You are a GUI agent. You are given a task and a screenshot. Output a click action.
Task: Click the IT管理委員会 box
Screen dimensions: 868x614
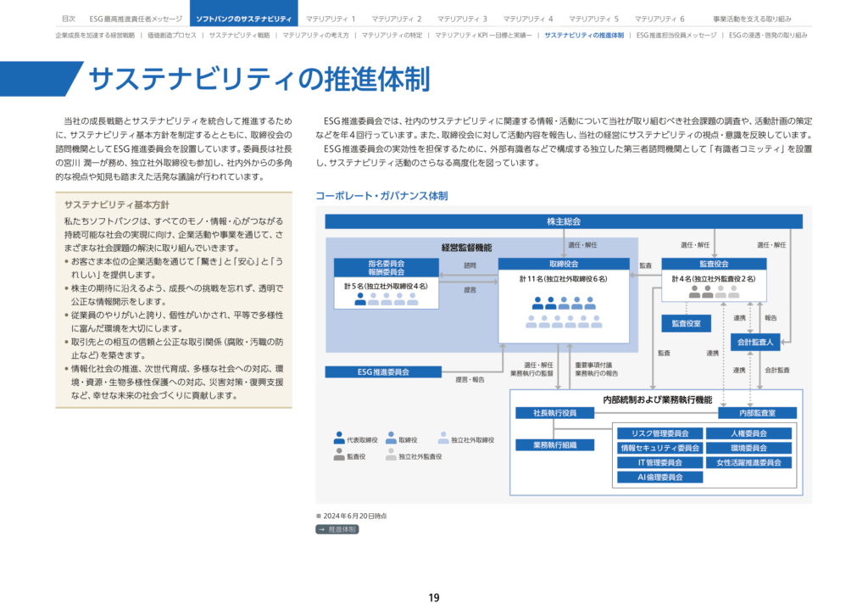click(x=659, y=462)
